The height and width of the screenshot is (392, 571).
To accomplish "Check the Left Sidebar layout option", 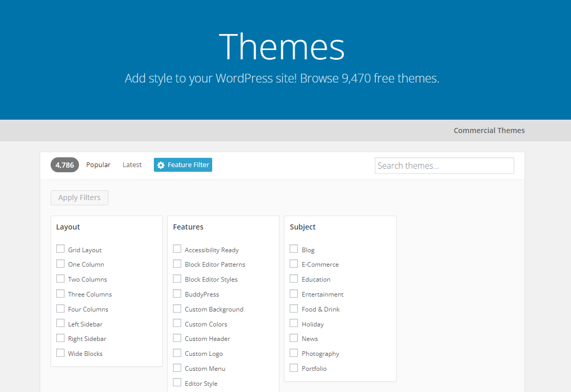I will click(60, 323).
